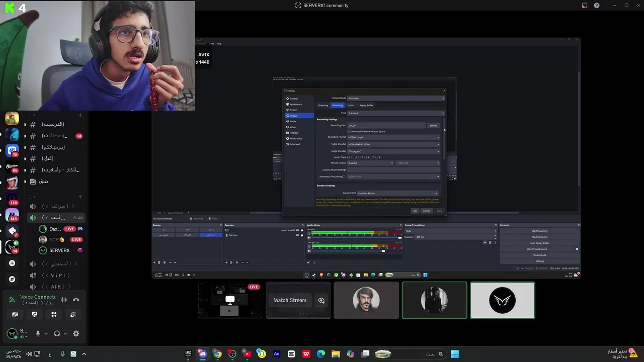This screenshot has height=362, width=644.
Task: Pop out the stream preview tile
Action: 321,301
